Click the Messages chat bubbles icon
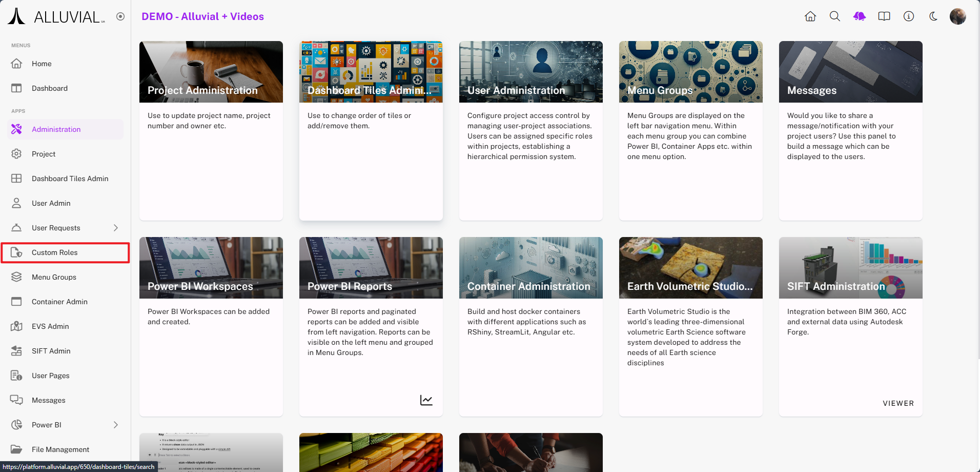 tap(16, 400)
